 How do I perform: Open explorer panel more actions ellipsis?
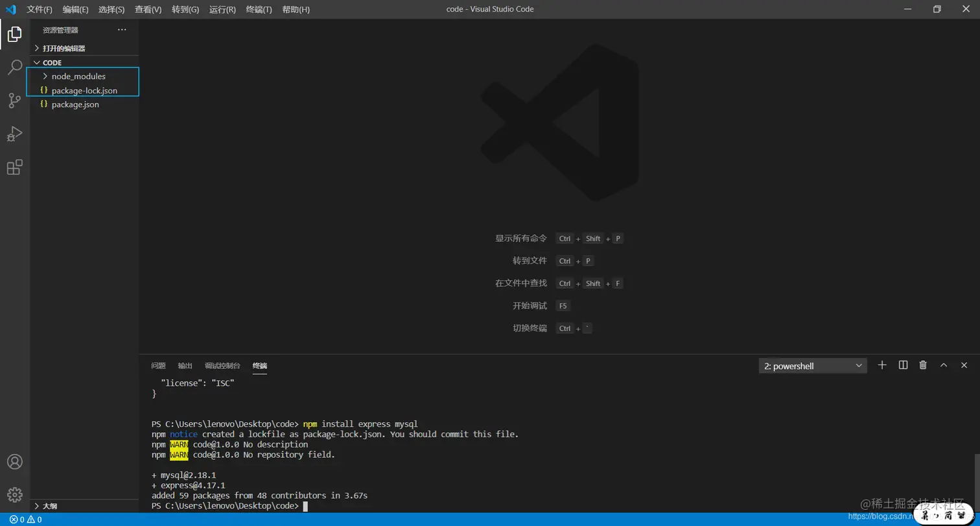(x=122, y=30)
